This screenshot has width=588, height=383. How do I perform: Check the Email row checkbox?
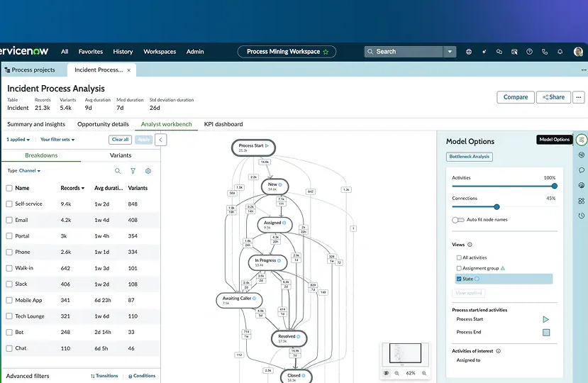point(9,220)
